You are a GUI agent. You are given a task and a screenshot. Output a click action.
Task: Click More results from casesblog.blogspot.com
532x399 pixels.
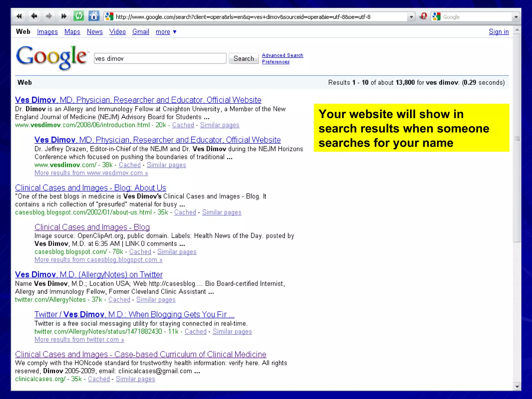(x=98, y=260)
